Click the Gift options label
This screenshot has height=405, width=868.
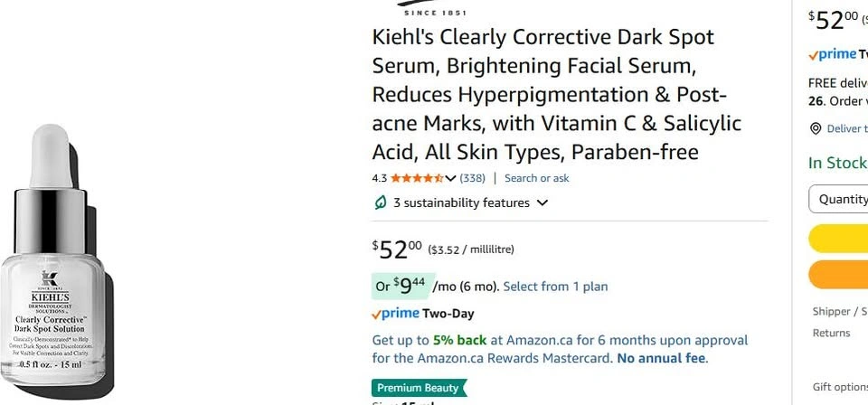tap(840, 387)
